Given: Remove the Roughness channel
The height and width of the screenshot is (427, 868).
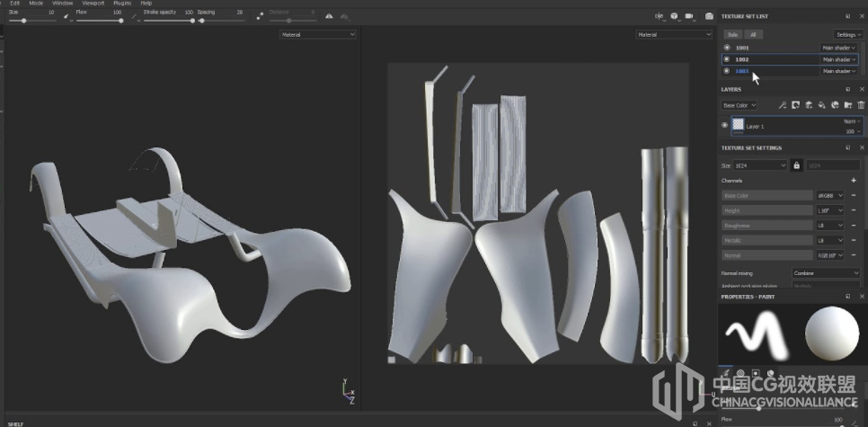Looking at the screenshot, I should [x=853, y=226].
